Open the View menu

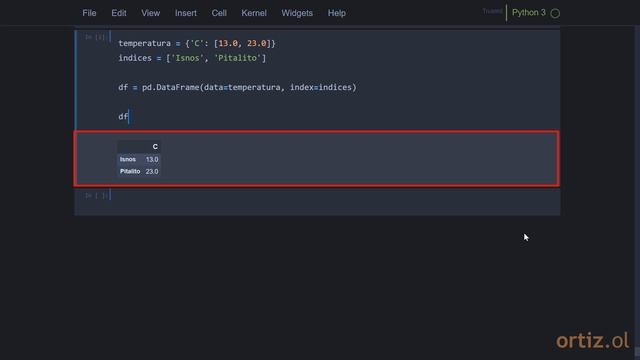pyautogui.click(x=151, y=13)
